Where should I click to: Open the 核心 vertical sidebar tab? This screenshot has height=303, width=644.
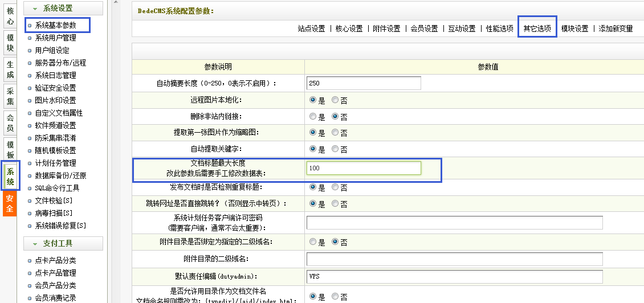point(10,15)
